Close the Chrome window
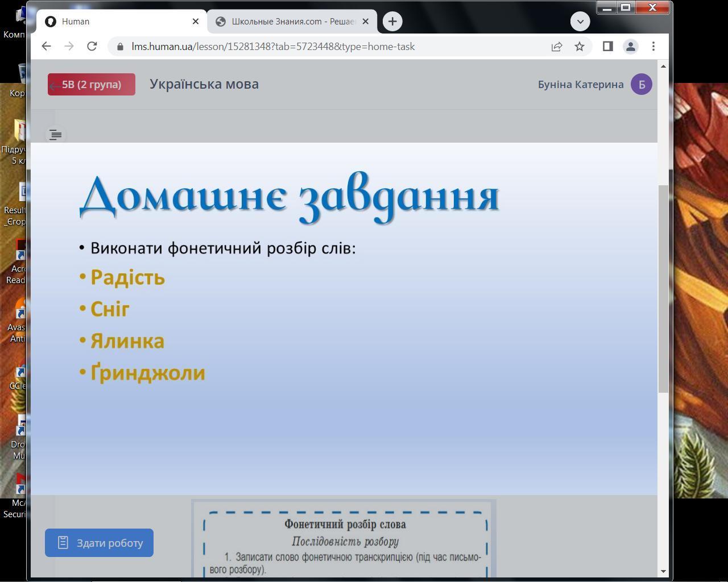728x582 pixels. (652, 7)
